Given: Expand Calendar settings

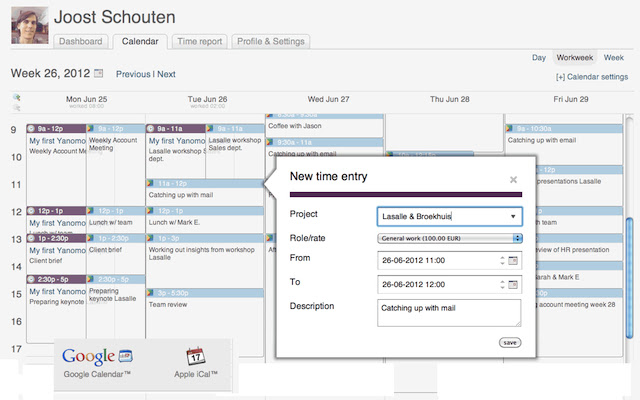Looking at the screenshot, I should (x=593, y=77).
